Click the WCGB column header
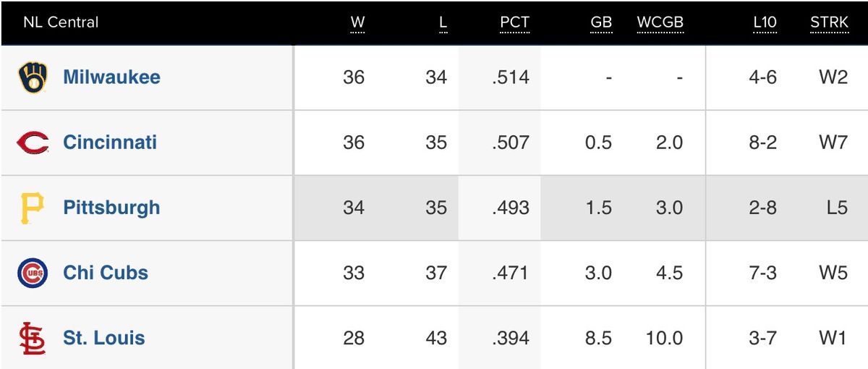The height and width of the screenshot is (369, 868). pos(660,22)
